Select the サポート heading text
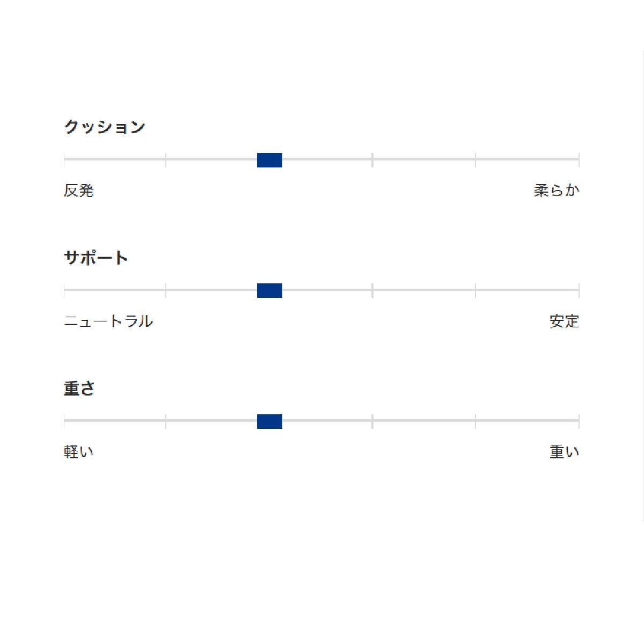This screenshot has height=644, width=644. click(x=96, y=258)
